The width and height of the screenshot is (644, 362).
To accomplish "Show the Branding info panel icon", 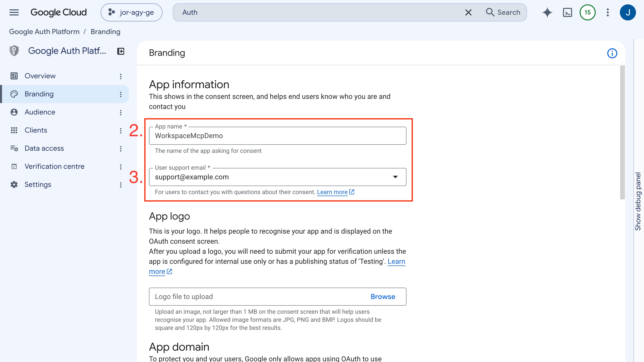I will [x=612, y=53].
